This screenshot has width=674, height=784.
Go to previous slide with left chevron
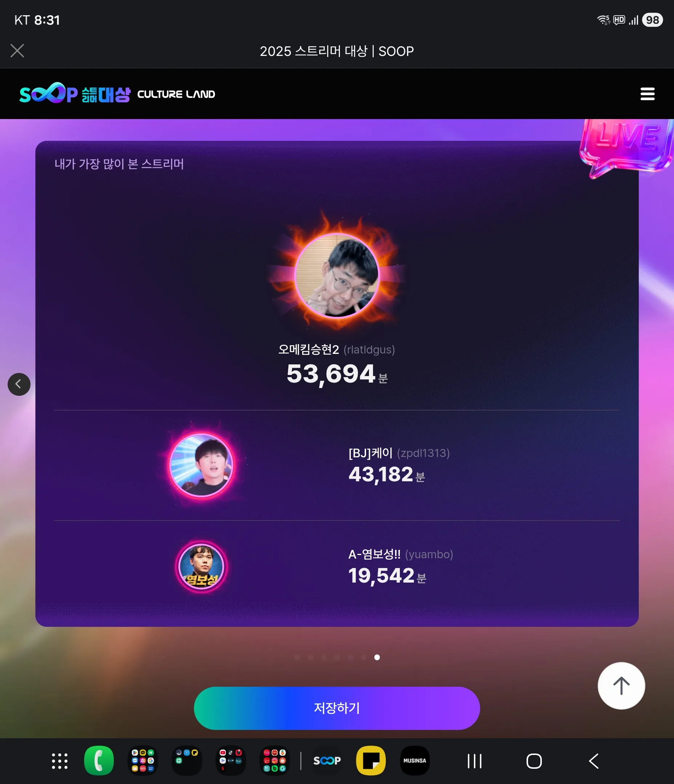[19, 384]
